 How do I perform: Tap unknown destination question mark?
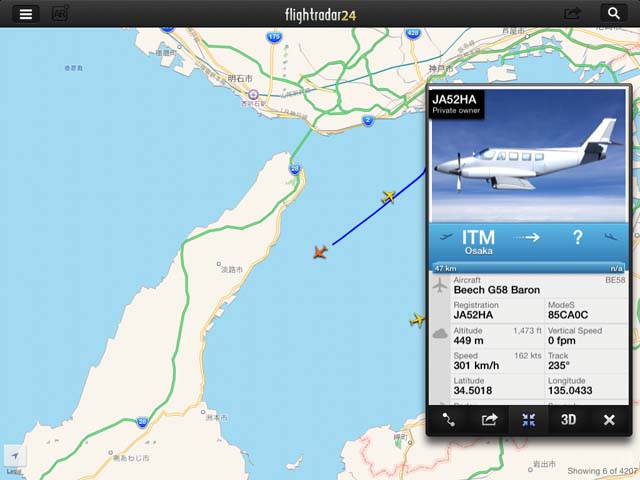point(578,238)
